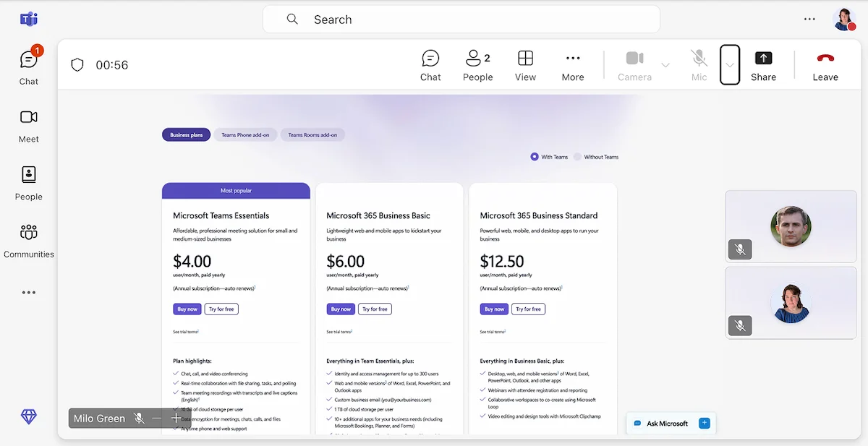Switch to the Teams Phone add-on tab

245,134
